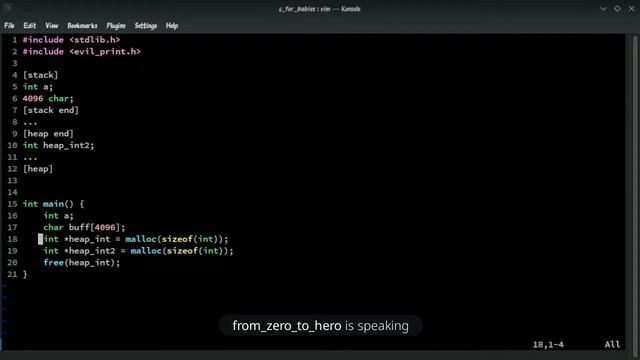Click the Konsole app icon in title bar
This screenshot has height=360, width=640.
7,8
